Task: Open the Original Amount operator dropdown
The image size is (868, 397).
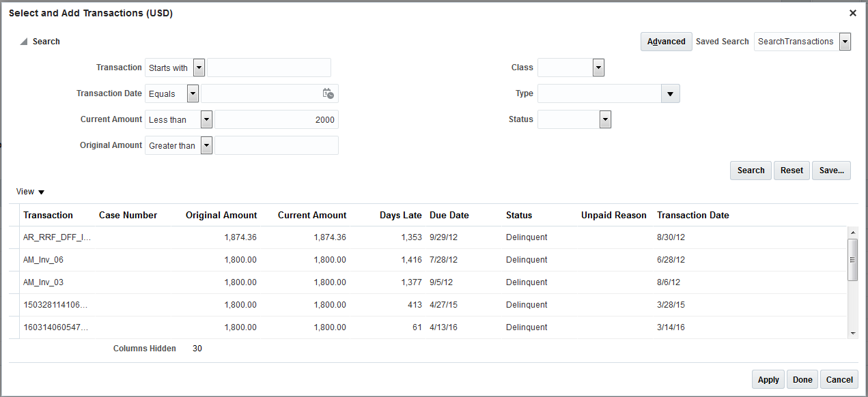Action: (206, 145)
